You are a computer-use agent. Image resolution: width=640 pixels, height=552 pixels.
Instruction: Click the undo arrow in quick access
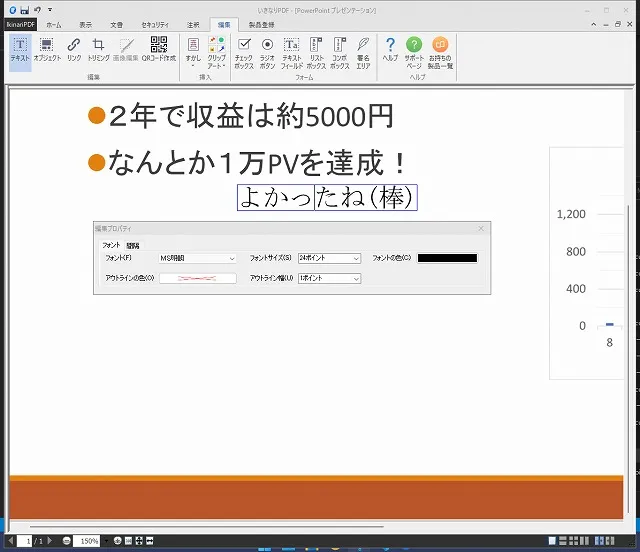point(37,10)
